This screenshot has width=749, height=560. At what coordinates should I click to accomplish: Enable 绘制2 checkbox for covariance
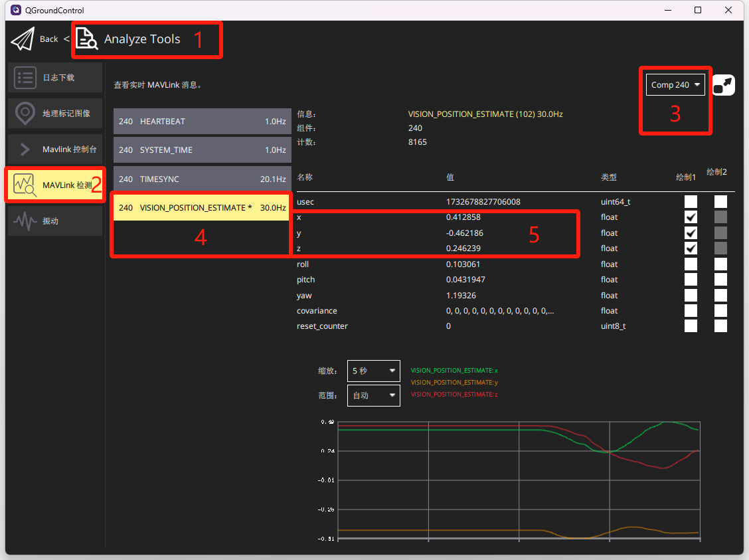coord(720,311)
